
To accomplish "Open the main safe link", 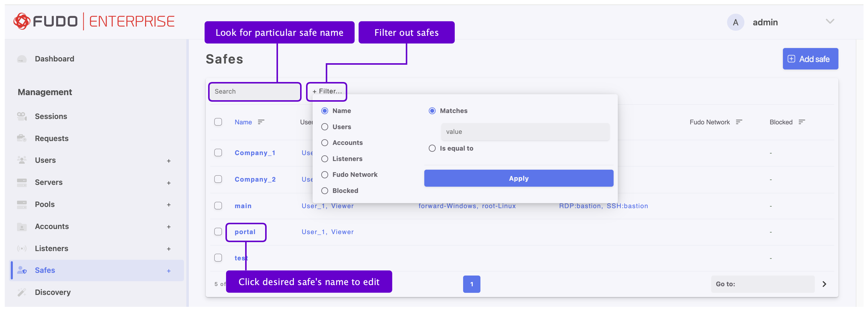I will click(x=243, y=206).
